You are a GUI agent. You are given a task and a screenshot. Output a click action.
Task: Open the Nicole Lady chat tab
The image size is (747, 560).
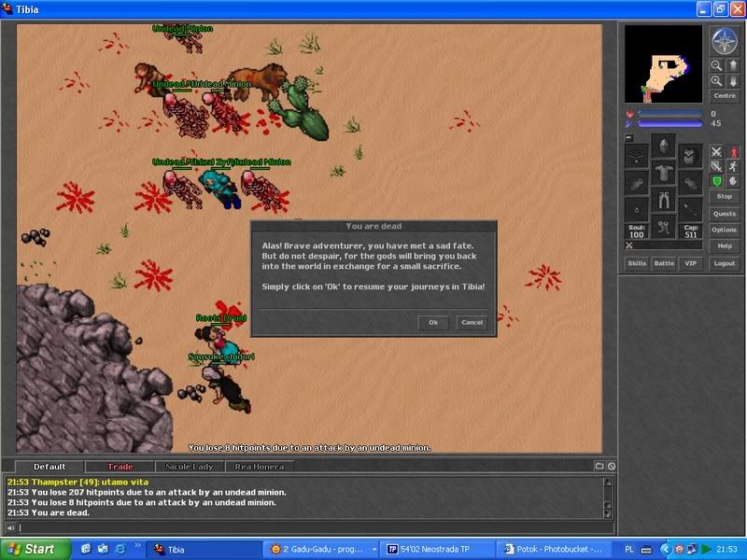[x=190, y=467]
